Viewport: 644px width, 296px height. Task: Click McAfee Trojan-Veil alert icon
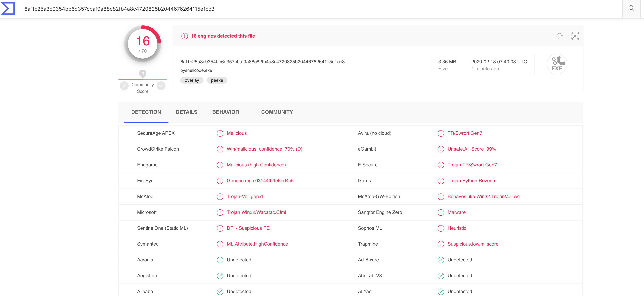(220, 197)
